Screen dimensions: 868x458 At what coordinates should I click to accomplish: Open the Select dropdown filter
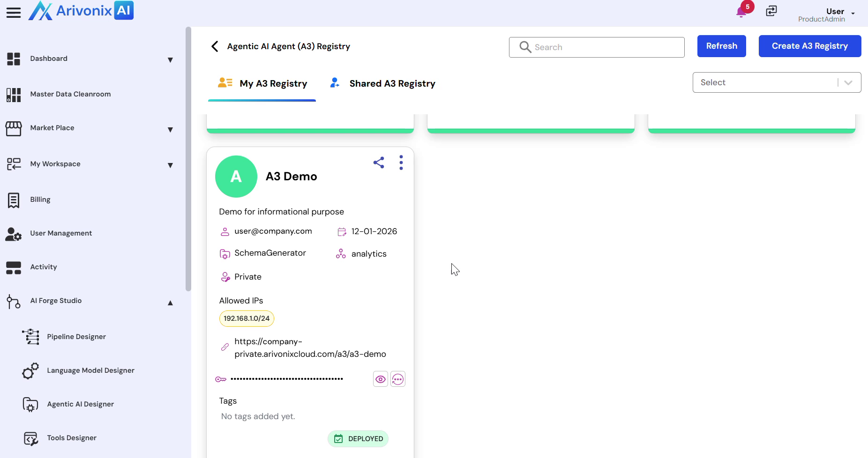776,82
